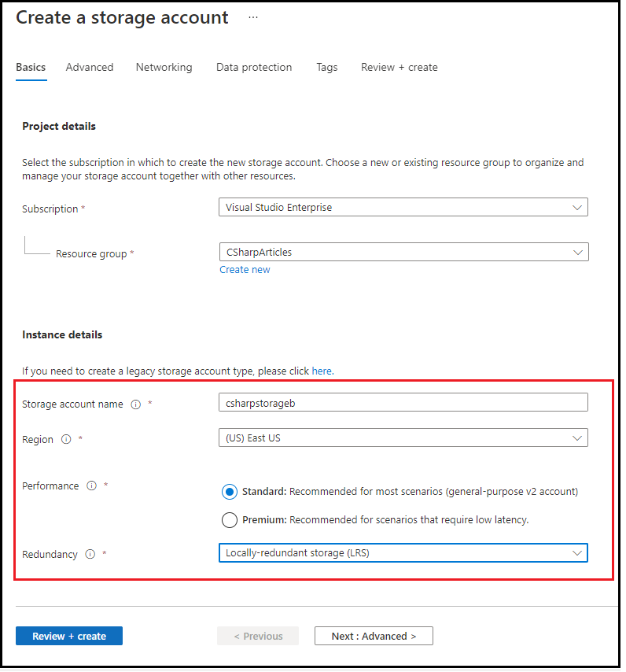
Task: Click Next : Advanced button
Action: 374,637
